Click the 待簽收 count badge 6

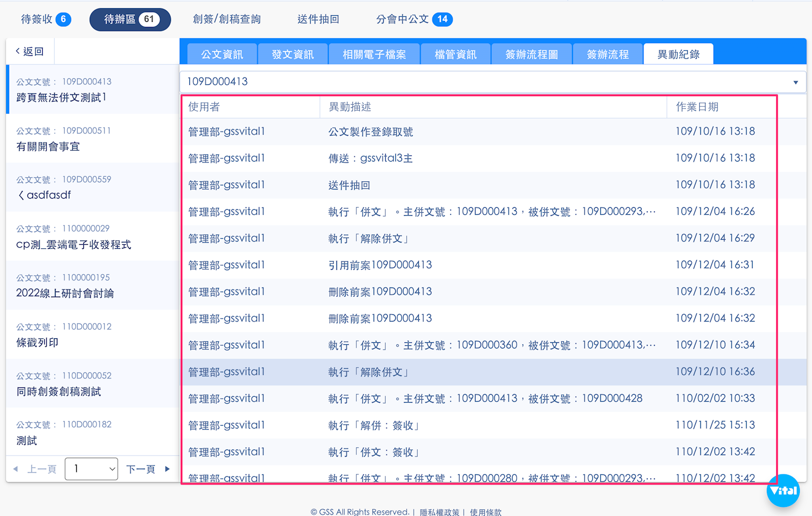[x=63, y=19]
